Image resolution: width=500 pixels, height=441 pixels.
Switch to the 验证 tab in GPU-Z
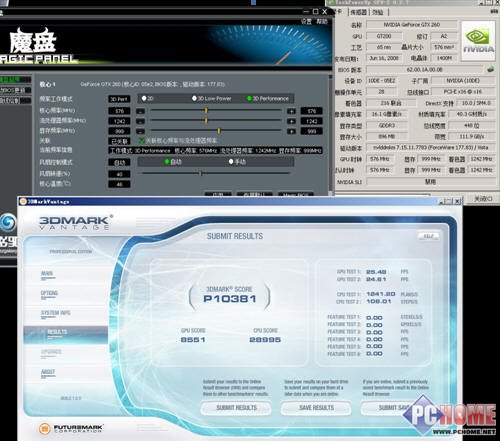coord(378,12)
